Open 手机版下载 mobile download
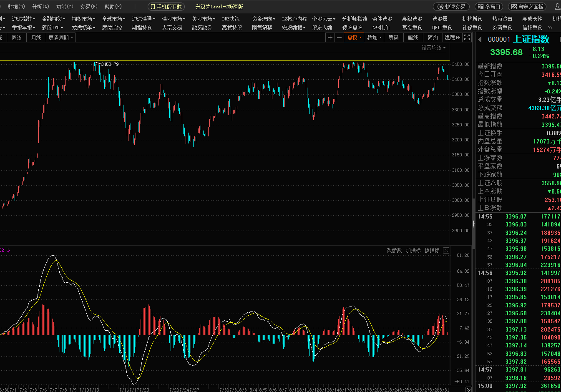The height and width of the screenshot is (392, 561). coord(166,7)
